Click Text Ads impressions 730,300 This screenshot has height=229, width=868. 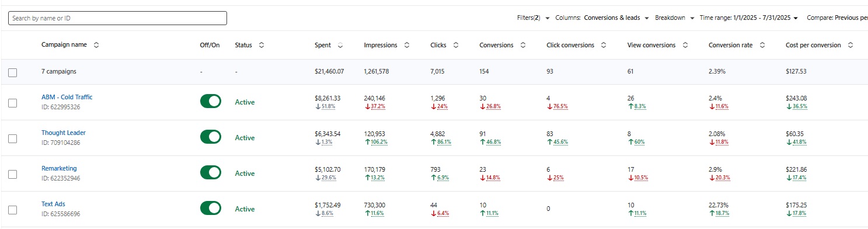click(x=375, y=205)
